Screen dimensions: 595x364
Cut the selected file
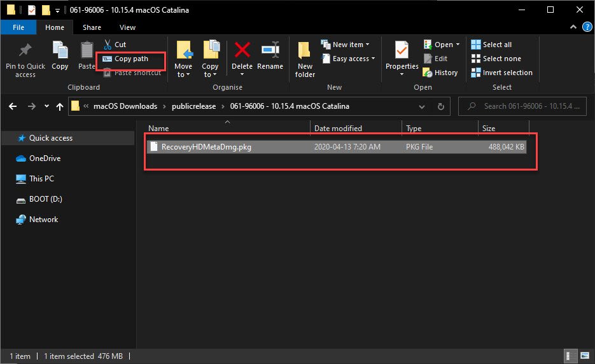(x=115, y=45)
